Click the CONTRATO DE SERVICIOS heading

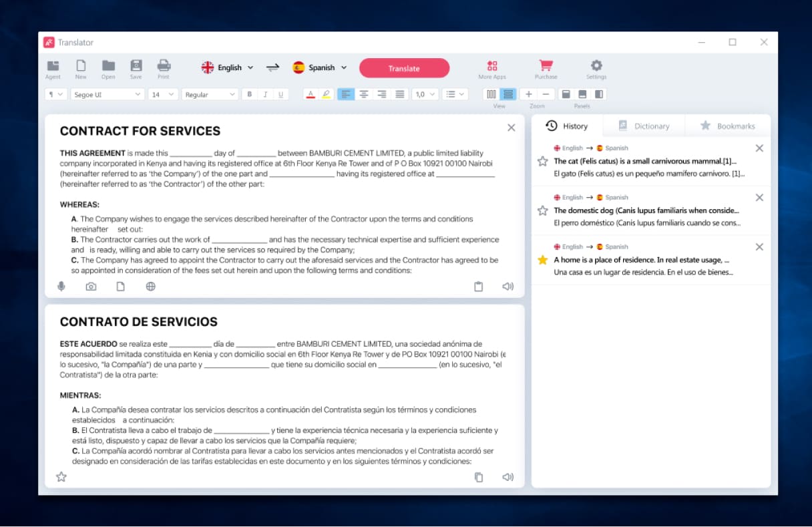pos(139,322)
